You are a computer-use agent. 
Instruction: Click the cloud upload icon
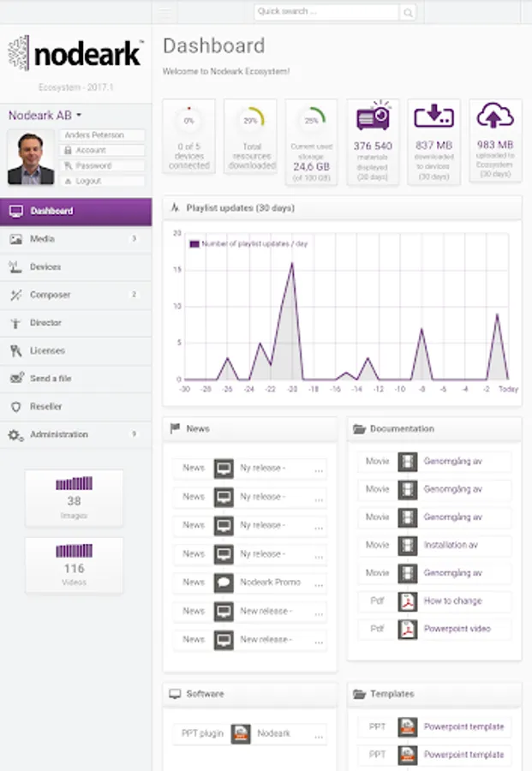click(495, 115)
